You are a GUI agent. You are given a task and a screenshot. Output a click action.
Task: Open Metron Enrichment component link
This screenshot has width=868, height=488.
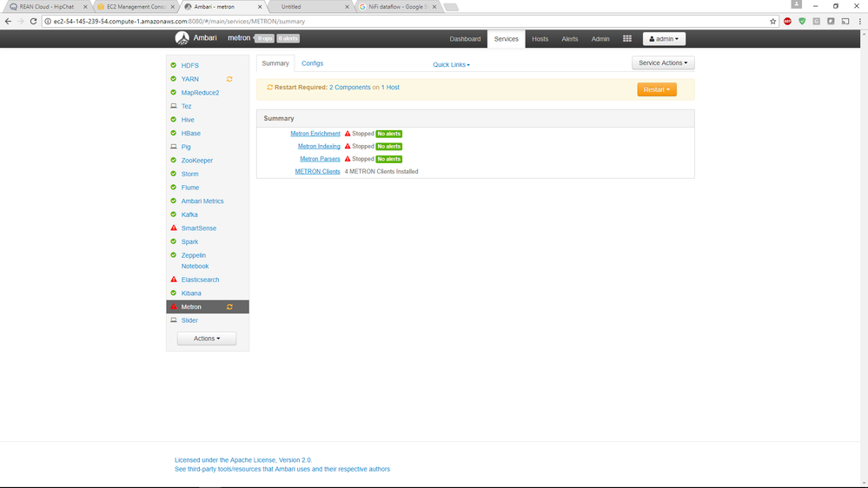pos(315,134)
